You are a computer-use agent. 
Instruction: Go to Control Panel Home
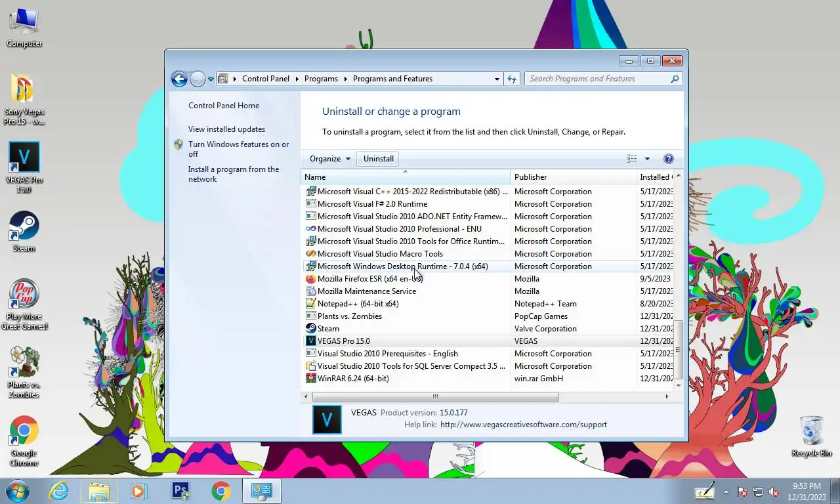click(x=224, y=106)
